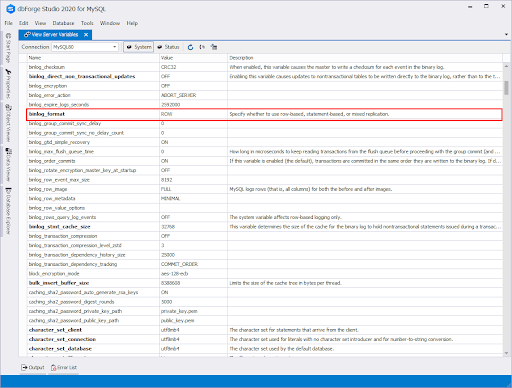Viewport: 512px width, 388px height.
Task: Click the ROW value of binlog_format
Action: click(167, 114)
